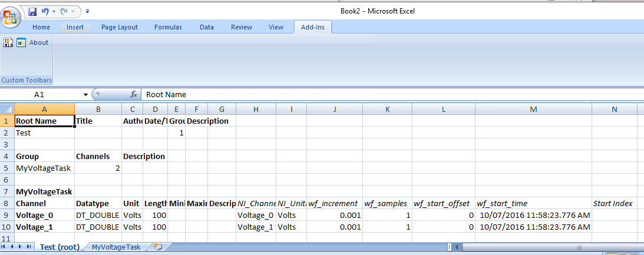Click the Insert Worksheet tab icon
The image size is (644, 255).
click(x=158, y=247)
